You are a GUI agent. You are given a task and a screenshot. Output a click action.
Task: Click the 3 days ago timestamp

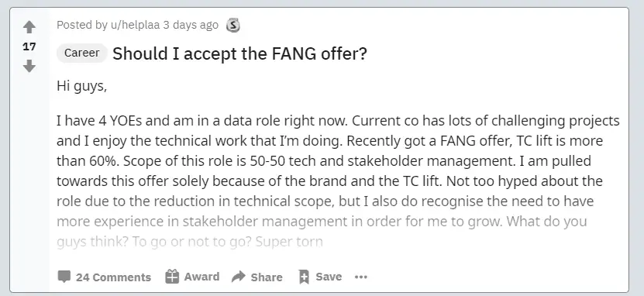tap(191, 25)
